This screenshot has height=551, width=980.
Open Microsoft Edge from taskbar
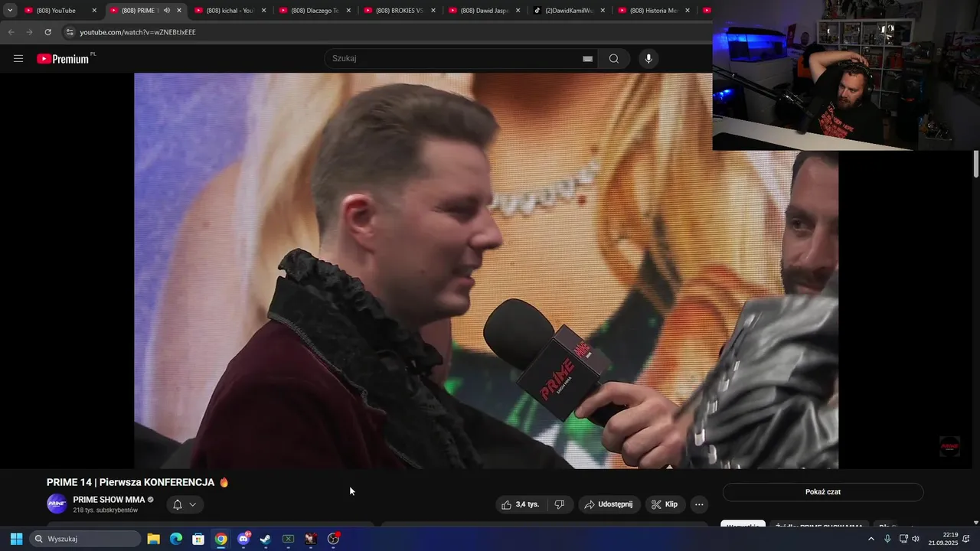(x=176, y=539)
